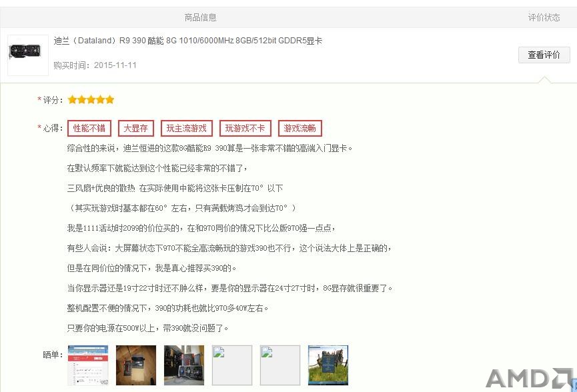Click the 商品信息 column header
Screen dimensions: 577x392
coord(201,17)
